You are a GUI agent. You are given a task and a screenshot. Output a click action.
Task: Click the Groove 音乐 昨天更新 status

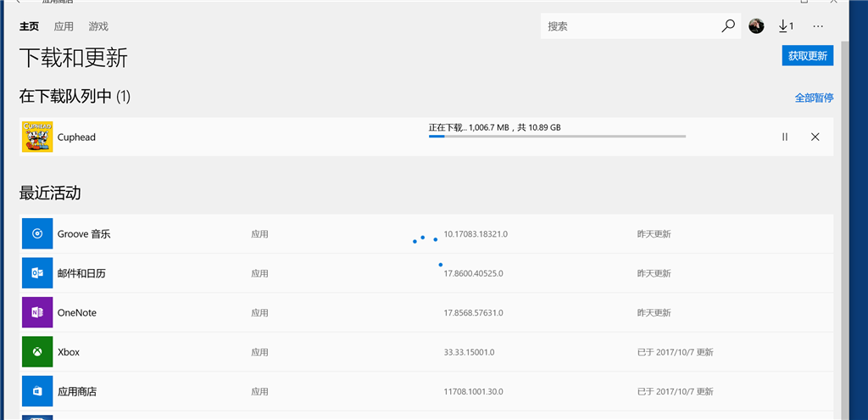click(654, 234)
